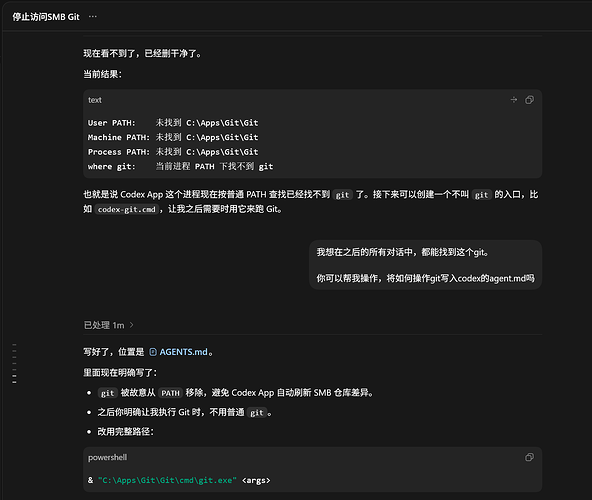Open the AGENTS.md file link

pyautogui.click(x=183, y=352)
